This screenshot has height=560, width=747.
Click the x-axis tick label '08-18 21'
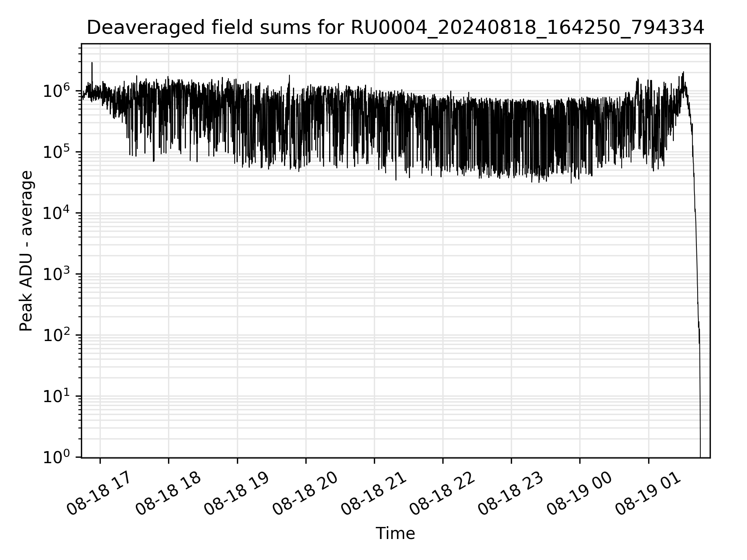click(x=373, y=494)
